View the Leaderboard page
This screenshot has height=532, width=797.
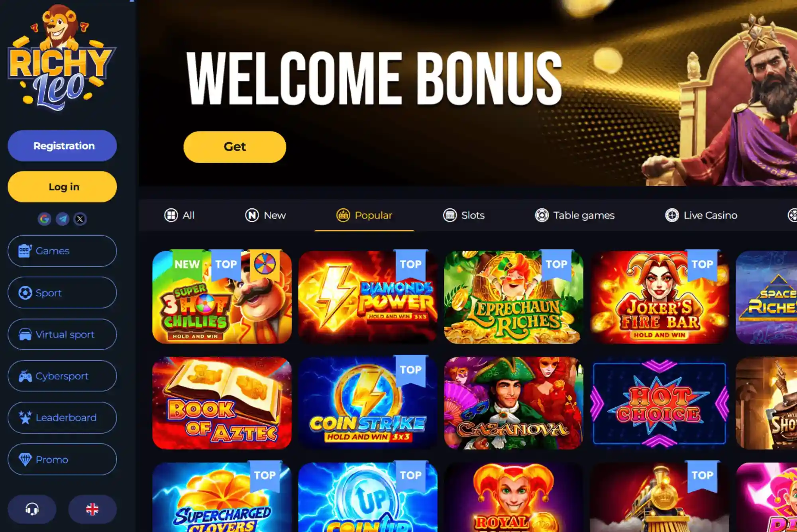click(x=62, y=418)
